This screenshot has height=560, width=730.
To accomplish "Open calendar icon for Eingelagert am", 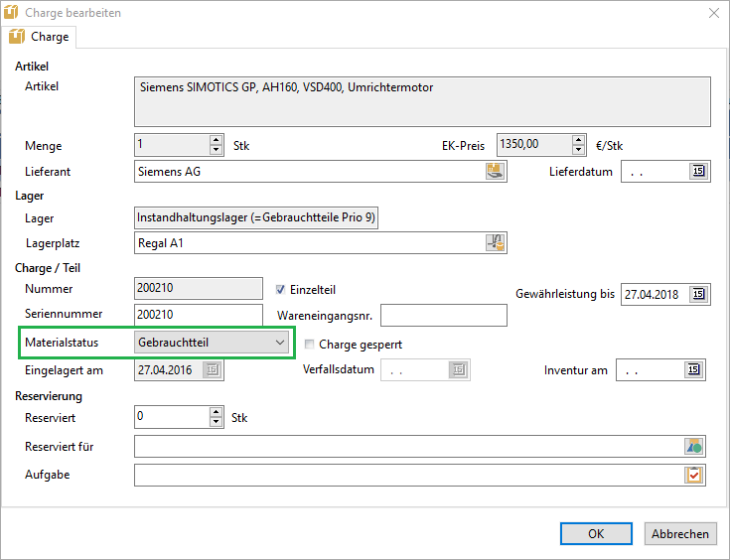I will tap(213, 370).
